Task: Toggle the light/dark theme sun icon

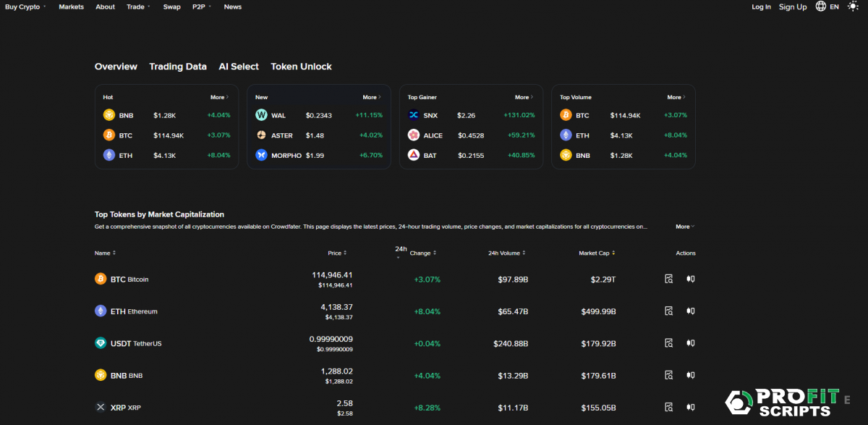Action: (x=852, y=7)
